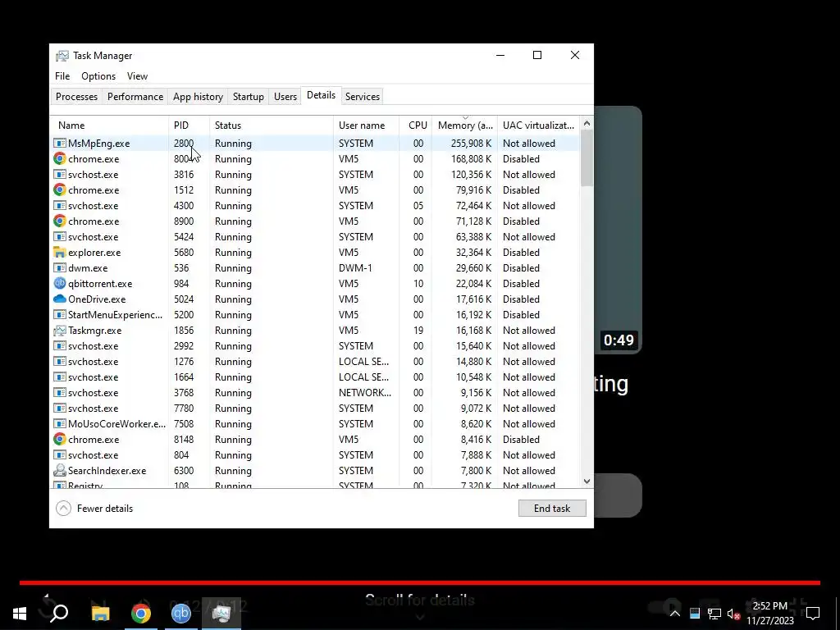Switch to the Performance tab
This screenshot has width=840, height=630.
point(135,97)
